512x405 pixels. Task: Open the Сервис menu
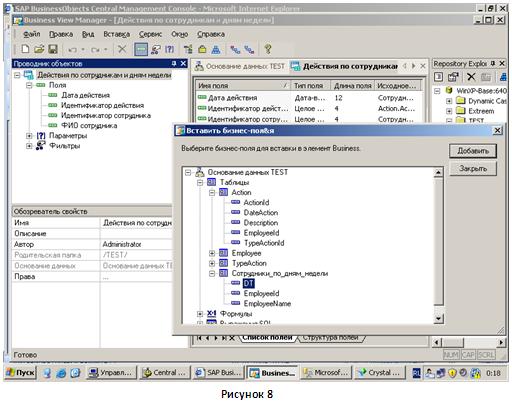[x=150, y=34]
